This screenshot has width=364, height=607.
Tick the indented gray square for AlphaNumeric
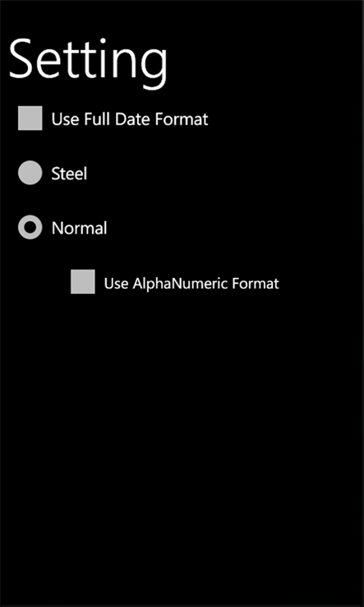[83, 282]
